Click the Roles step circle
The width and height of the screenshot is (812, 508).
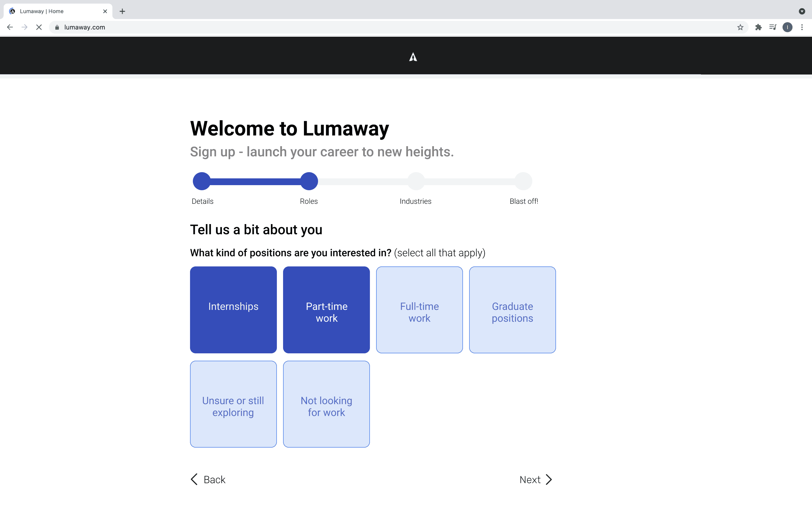click(309, 181)
